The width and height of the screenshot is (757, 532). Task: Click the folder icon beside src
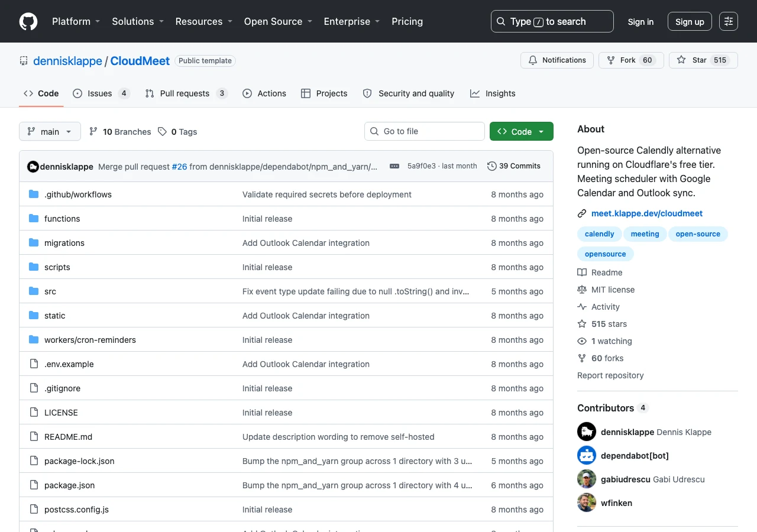coord(34,291)
